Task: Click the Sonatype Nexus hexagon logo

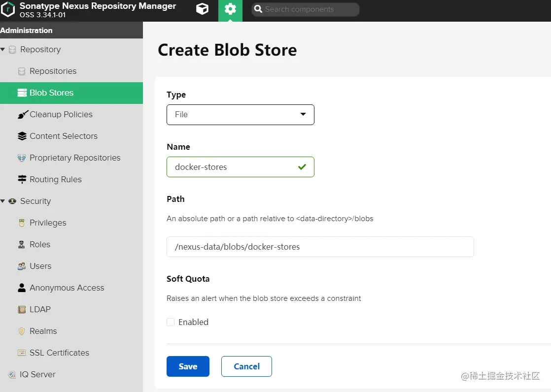Action: [8, 9]
